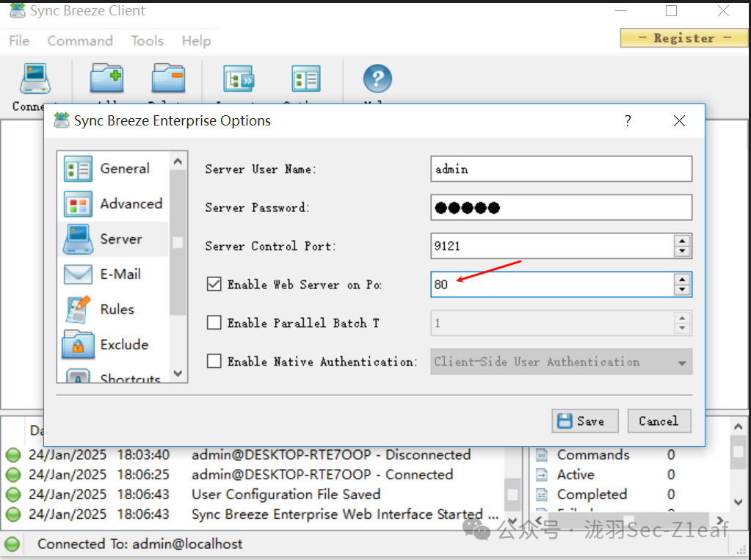This screenshot has width=751, height=560.
Task: Check Enable Parallel Batch checkbox
Action: pyautogui.click(x=214, y=322)
